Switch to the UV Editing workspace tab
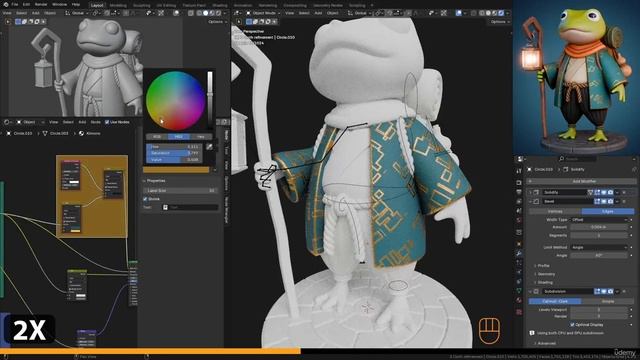The image size is (640, 360). (x=166, y=5)
